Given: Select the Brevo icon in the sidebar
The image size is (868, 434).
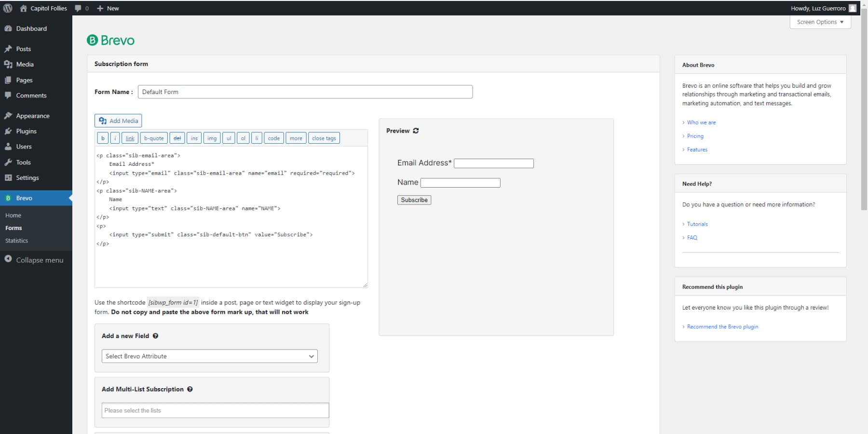Looking at the screenshot, I should click(8, 198).
